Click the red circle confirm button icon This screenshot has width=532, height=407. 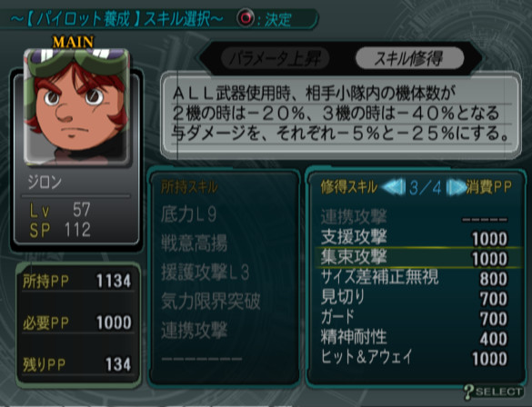(246, 17)
